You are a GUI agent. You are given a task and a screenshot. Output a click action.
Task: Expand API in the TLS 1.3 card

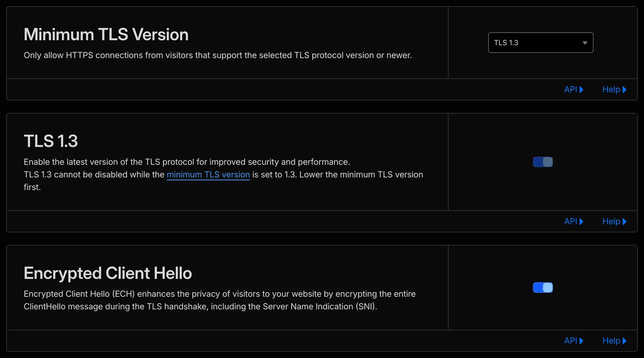click(574, 221)
